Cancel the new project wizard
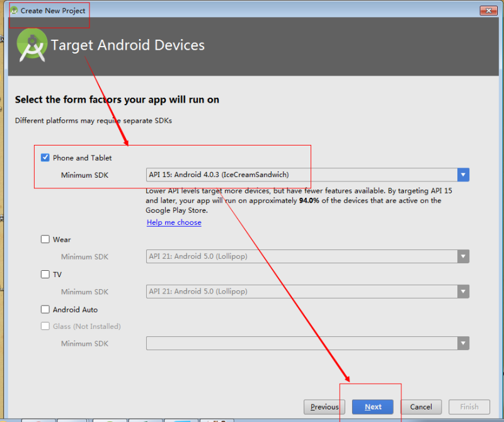Image resolution: width=504 pixels, height=422 pixels. pos(421,407)
